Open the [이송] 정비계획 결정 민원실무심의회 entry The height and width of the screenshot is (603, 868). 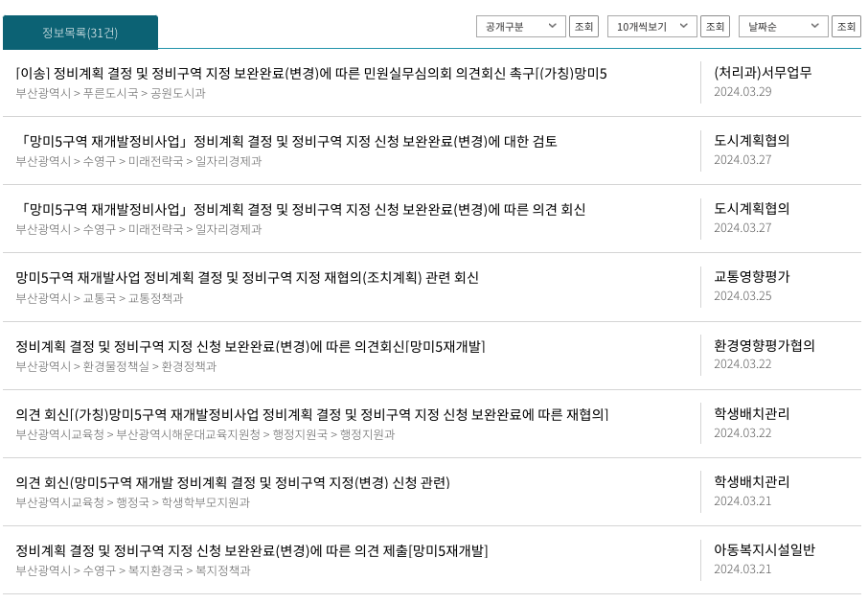[311, 73]
